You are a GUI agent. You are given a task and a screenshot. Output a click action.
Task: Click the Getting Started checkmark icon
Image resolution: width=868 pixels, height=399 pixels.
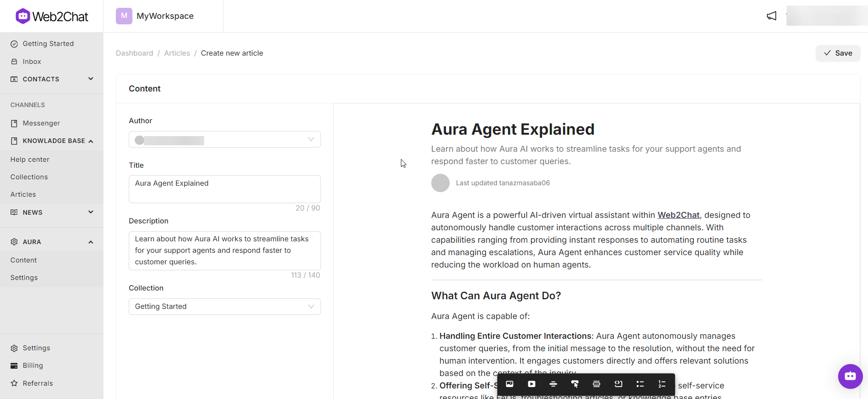[x=14, y=44]
